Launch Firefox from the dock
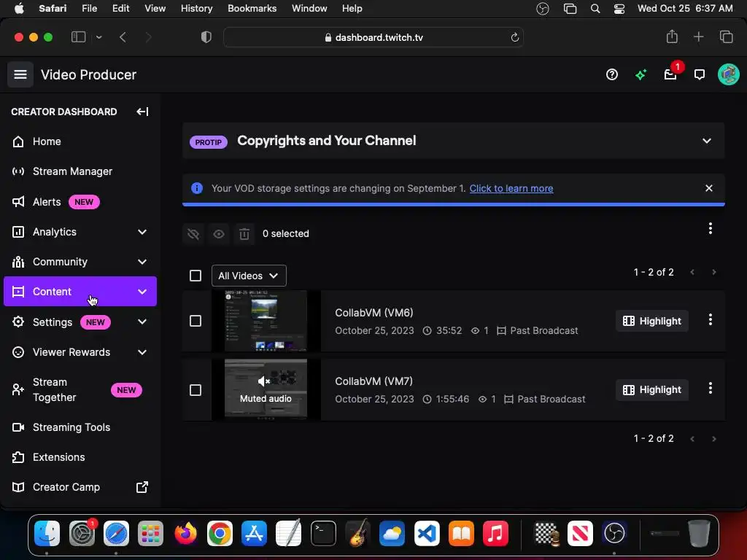This screenshot has width=747, height=560. coord(185,533)
